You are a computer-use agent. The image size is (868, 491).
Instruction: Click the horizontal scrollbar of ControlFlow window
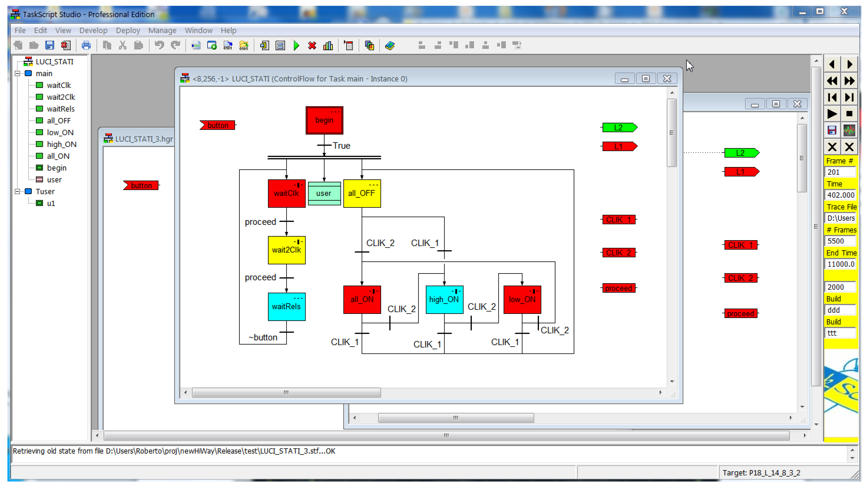click(x=286, y=392)
